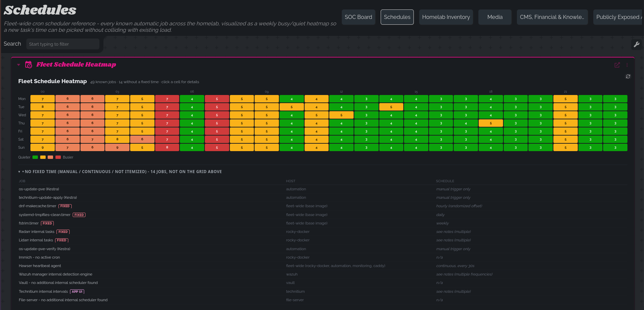Image resolution: width=644 pixels, height=310 pixels.
Task: Open the Thursday 18:00 yellow cell showing 5
Action: (x=491, y=123)
